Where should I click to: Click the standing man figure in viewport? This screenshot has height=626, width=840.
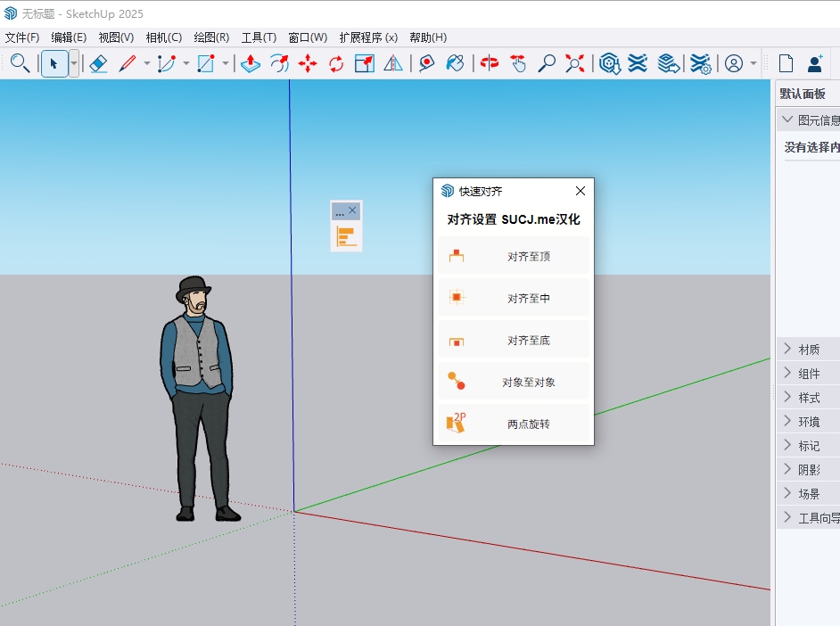198,399
